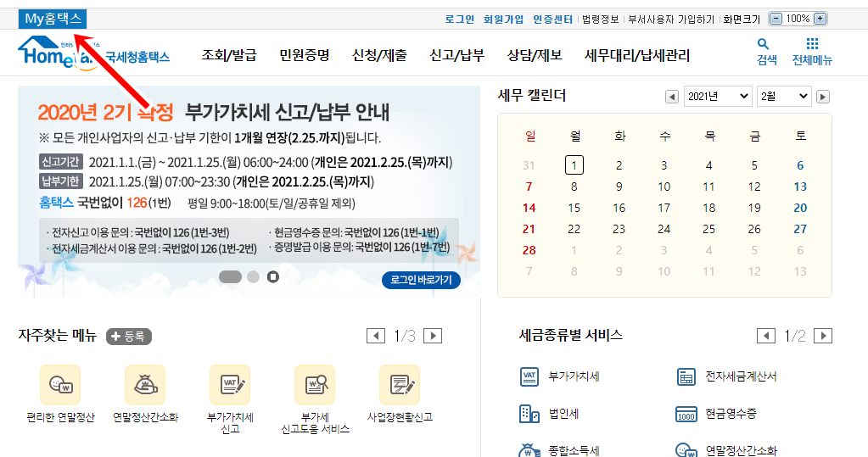Click 로그인 바로가기 button
868x457 pixels.
pyautogui.click(x=421, y=280)
